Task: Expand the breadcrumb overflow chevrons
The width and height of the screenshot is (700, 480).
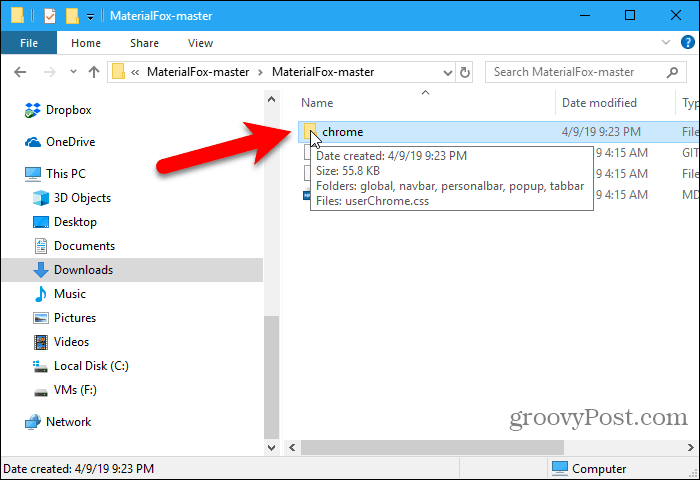Action: click(x=135, y=72)
